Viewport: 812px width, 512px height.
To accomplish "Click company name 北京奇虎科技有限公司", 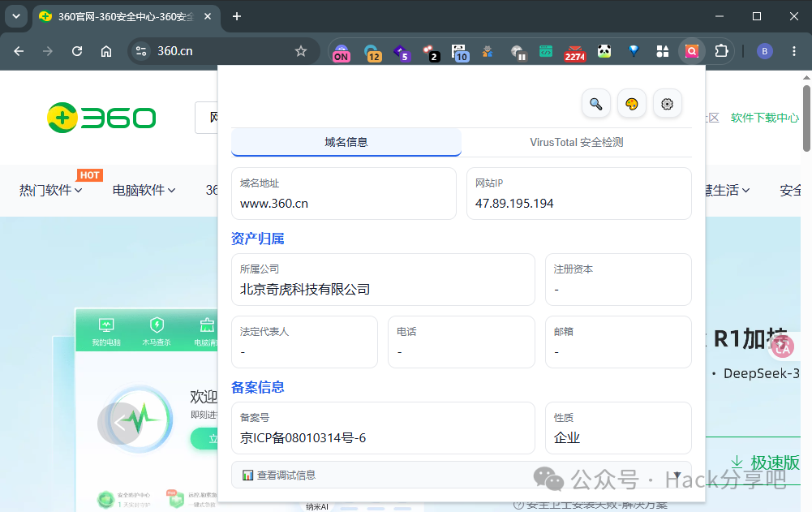I will tap(305, 289).
